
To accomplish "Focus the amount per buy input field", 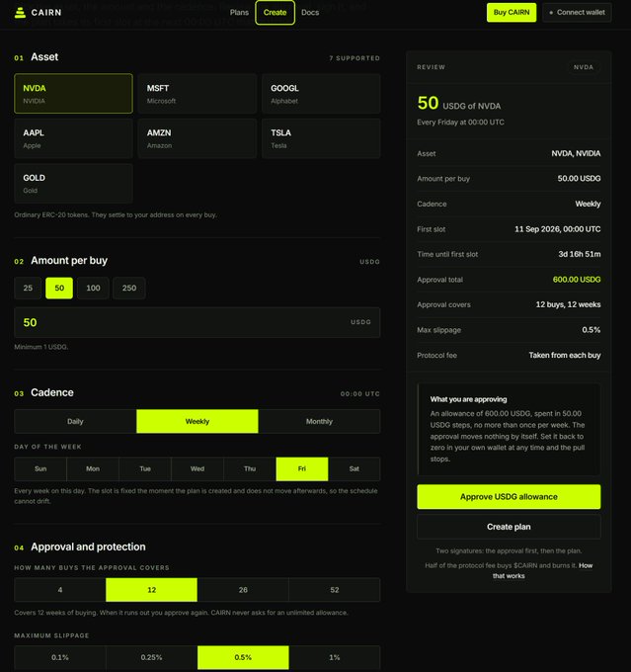I will point(197,322).
